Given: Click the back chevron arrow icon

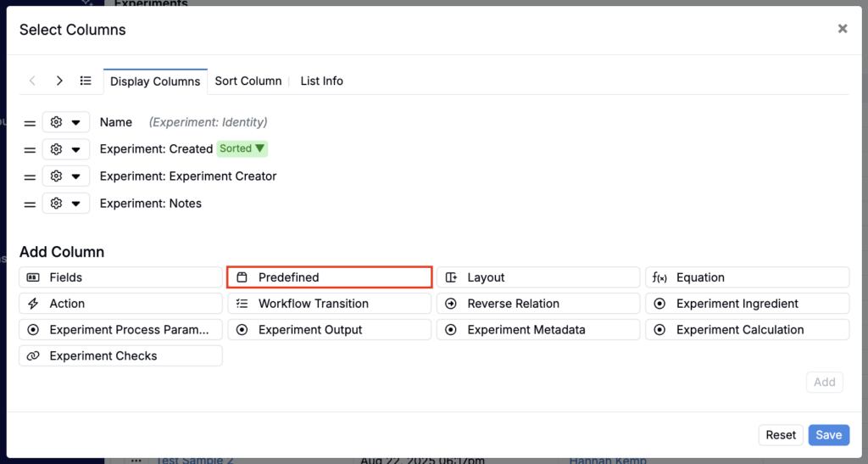Looking at the screenshot, I should coord(32,81).
